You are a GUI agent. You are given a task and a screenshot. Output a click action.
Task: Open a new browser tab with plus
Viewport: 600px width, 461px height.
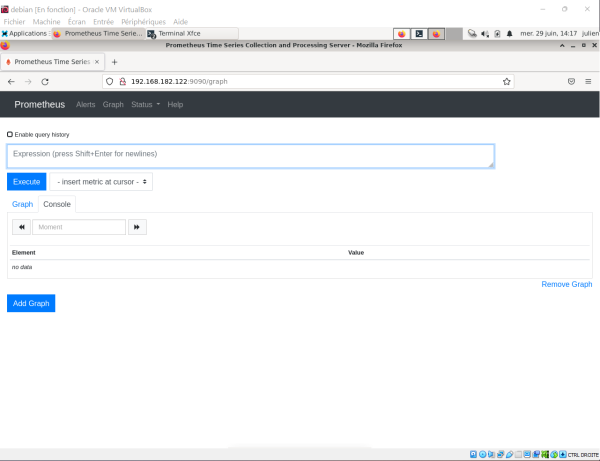tap(114, 62)
